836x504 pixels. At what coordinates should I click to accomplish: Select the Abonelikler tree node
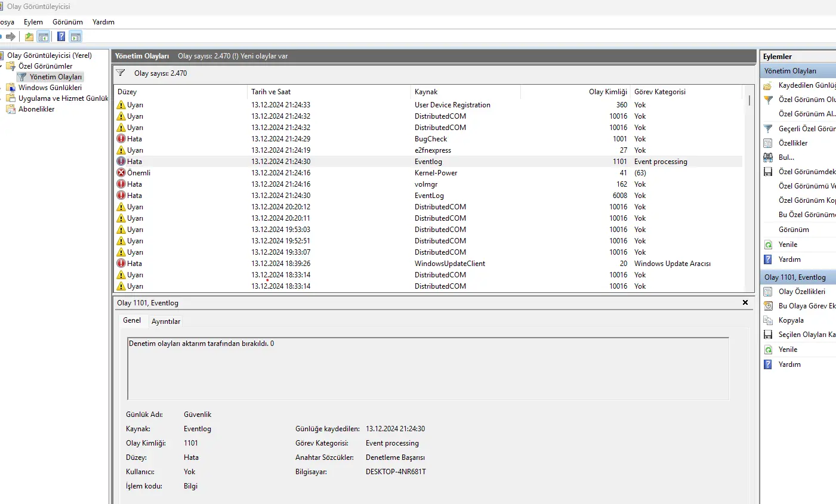point(36,109)
